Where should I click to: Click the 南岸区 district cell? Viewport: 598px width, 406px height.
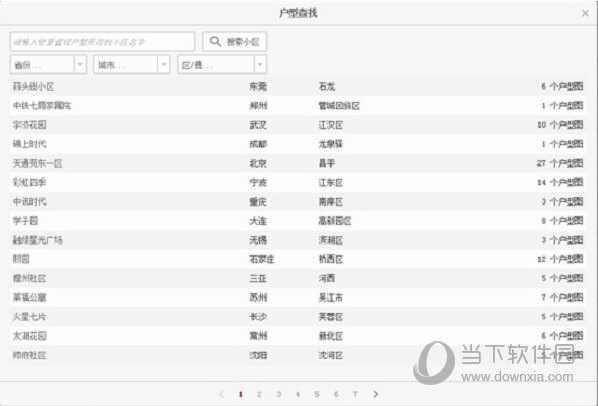click(x=331, y=201)
